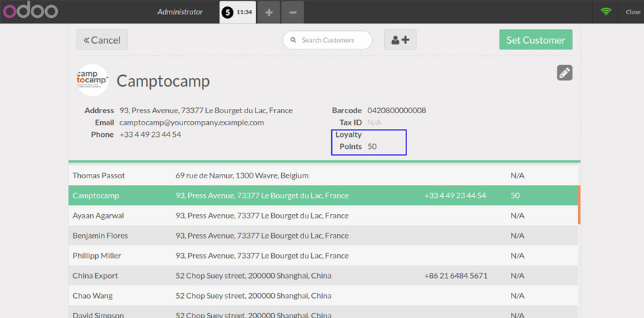644x318 pixels.
Task: Select customer Phillipp Miller
Action: pyautogui.click(x=323, y=256)
